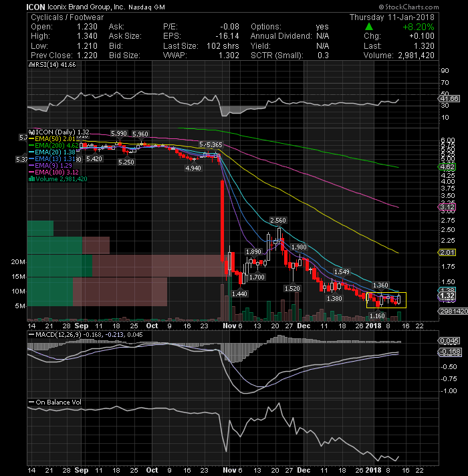Click the Last value 1.320
The width and height of the screenshot is (468, 476).
pyautogui.click(x=424, y=46)
